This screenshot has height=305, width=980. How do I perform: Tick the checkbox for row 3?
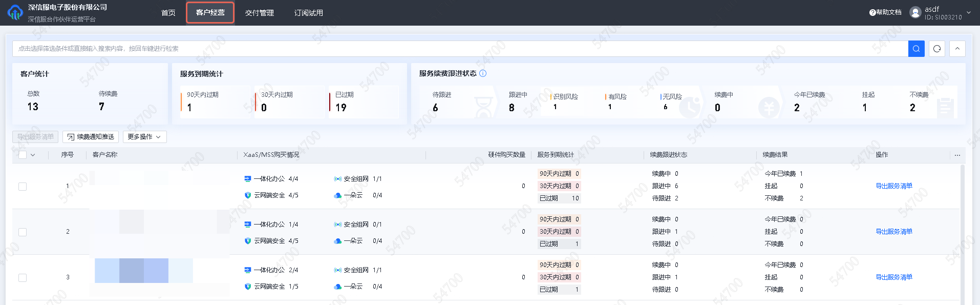pyautogui.click(x=23, y=278)
